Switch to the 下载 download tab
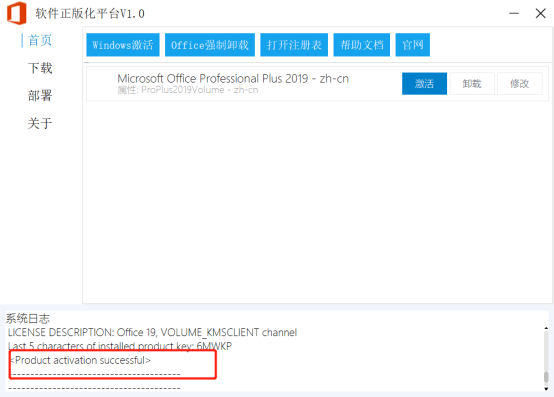The image size is (554, 397). pyautogui.click(x=40, y=68)
